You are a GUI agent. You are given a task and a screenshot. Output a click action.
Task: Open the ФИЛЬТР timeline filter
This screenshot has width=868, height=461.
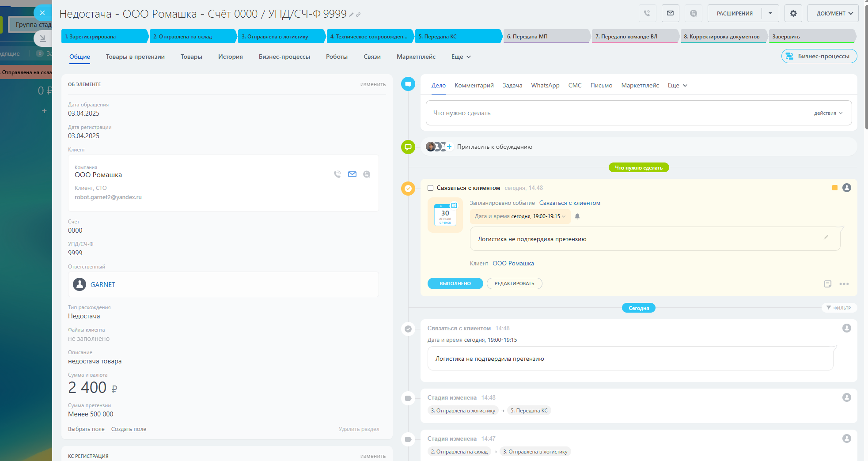click(839, 308)
